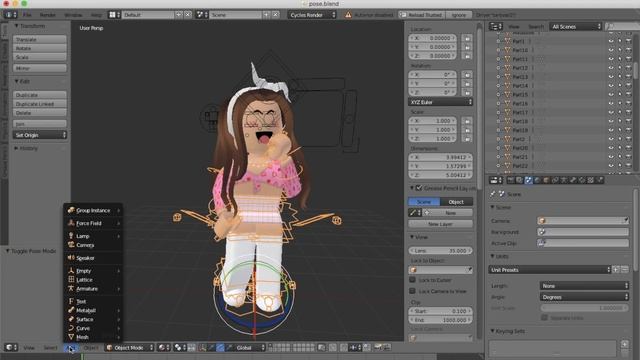640x360 pixels.
Task: Click the Curve icon in the Add menu
Action: click(x=71, y=328)
